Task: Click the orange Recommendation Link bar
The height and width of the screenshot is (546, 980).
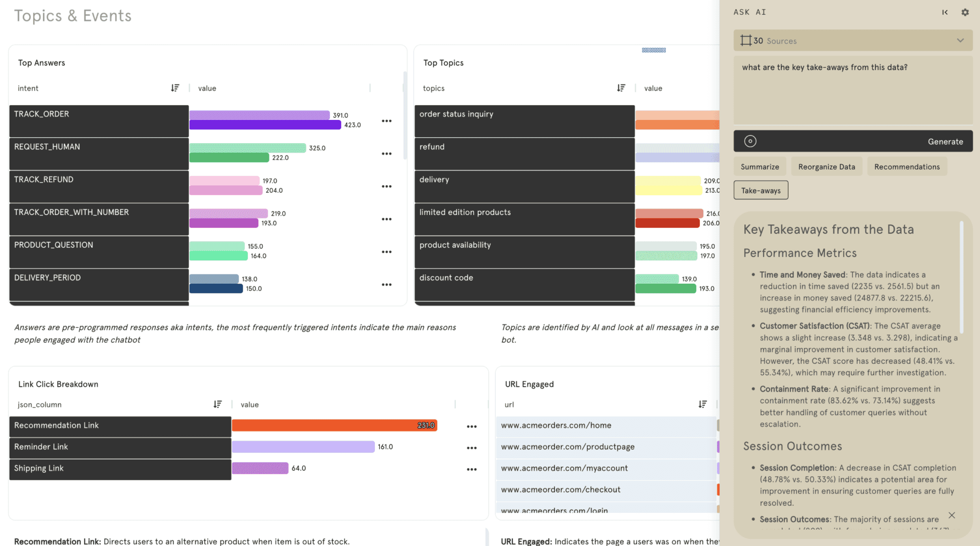Action: 333,425
